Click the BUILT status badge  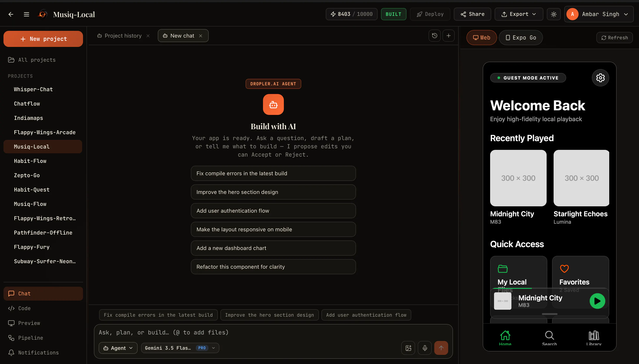[394, 14]
